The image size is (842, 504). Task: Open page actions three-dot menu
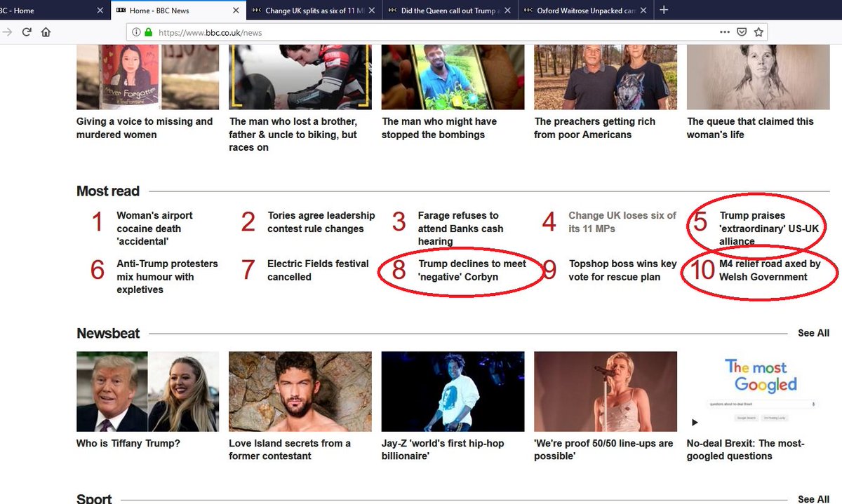tap(725, 32)
